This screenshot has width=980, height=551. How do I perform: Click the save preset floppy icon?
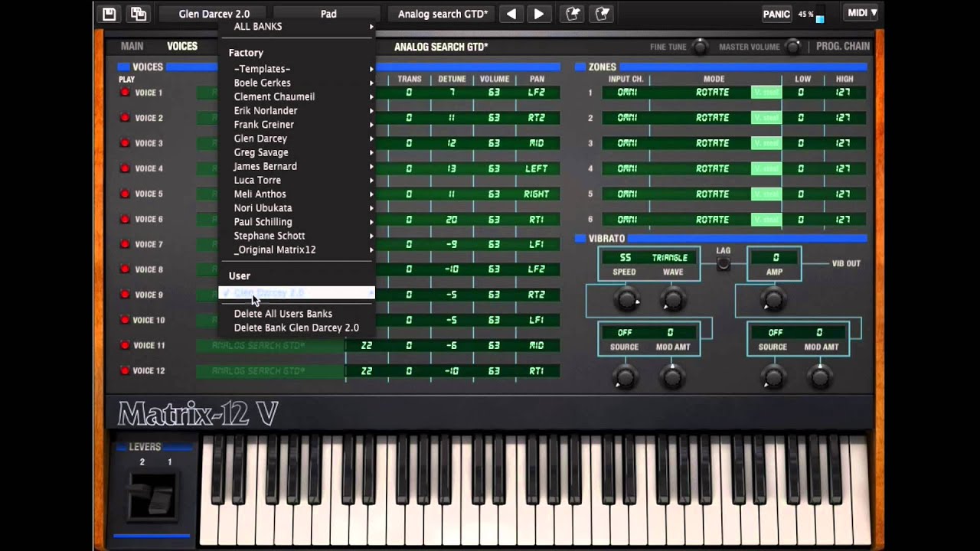point(109,14)
